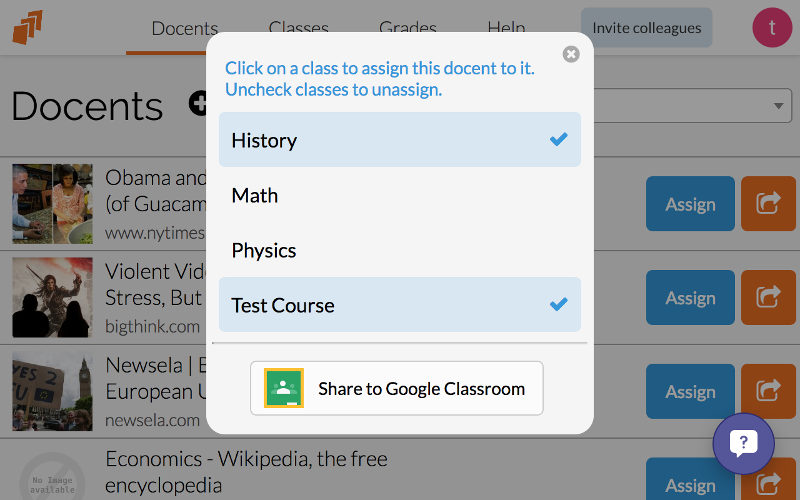Click Share to Google Classroom button
Image resolution: width=800 pixels, height=500 pixels.
(x=396, y=388)
